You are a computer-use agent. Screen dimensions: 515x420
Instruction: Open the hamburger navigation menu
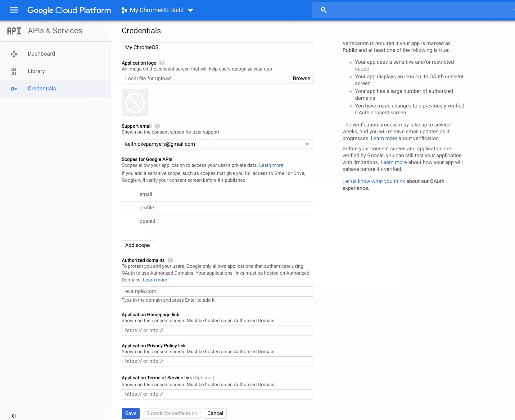[x=14, y=10]
